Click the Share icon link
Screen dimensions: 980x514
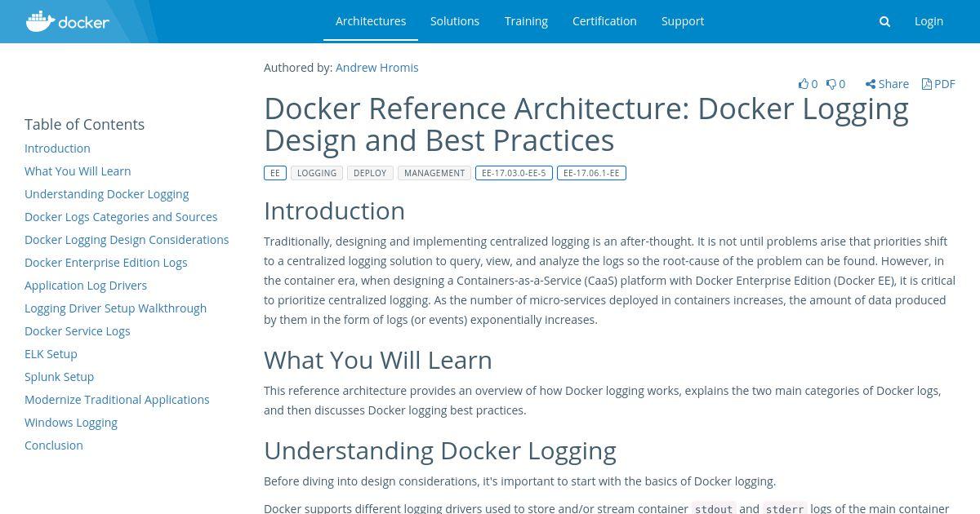point(887,83)
